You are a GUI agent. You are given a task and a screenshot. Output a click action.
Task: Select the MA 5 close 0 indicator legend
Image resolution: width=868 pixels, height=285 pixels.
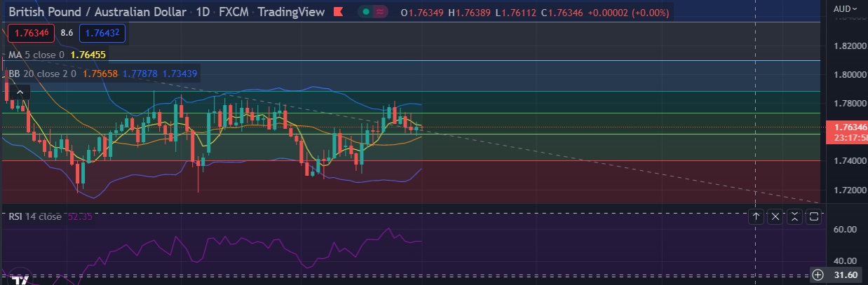(x=36, y=55)
